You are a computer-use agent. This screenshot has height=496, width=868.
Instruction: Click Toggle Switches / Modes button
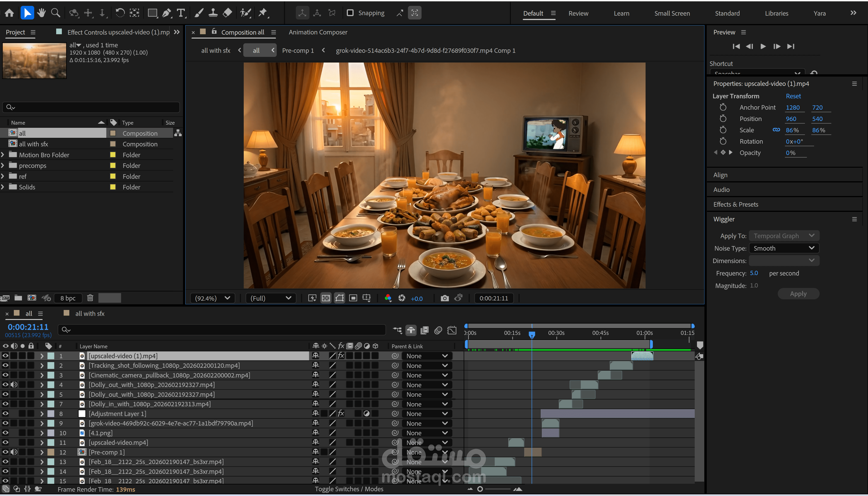tap(349, 489)
